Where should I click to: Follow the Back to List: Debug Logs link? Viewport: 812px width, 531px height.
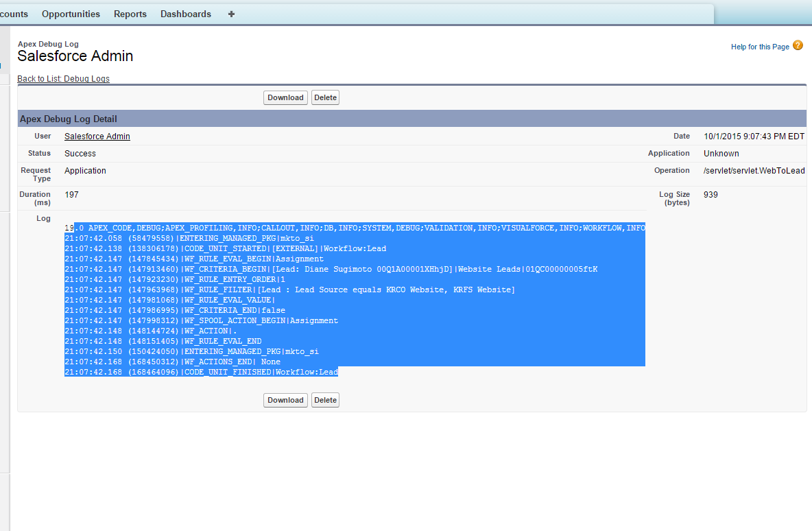point(63,79)
